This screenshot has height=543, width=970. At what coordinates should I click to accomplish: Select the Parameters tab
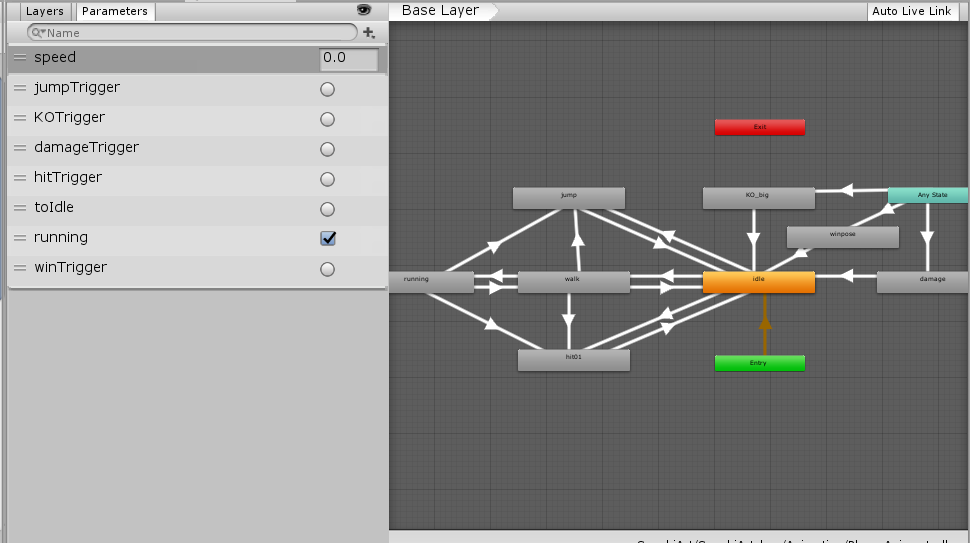point(115,12)
